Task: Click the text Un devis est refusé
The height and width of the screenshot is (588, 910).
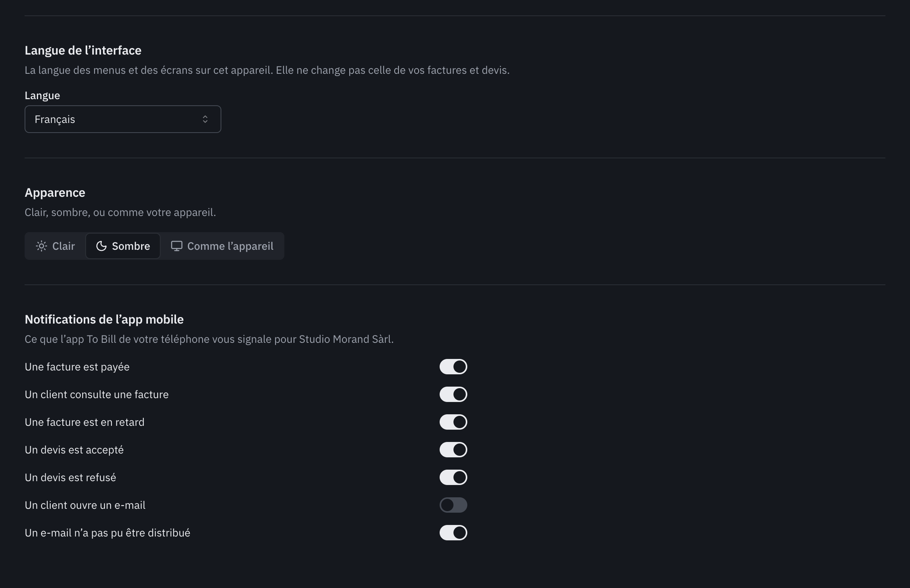Action: 70,477
